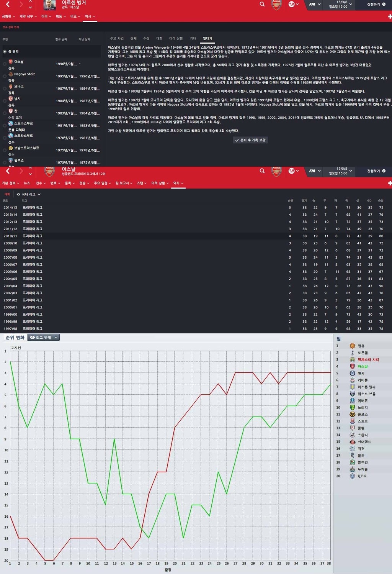
Task: Expand the 리그 단계 dropdown arrow
Action: [x=56, y=338]
